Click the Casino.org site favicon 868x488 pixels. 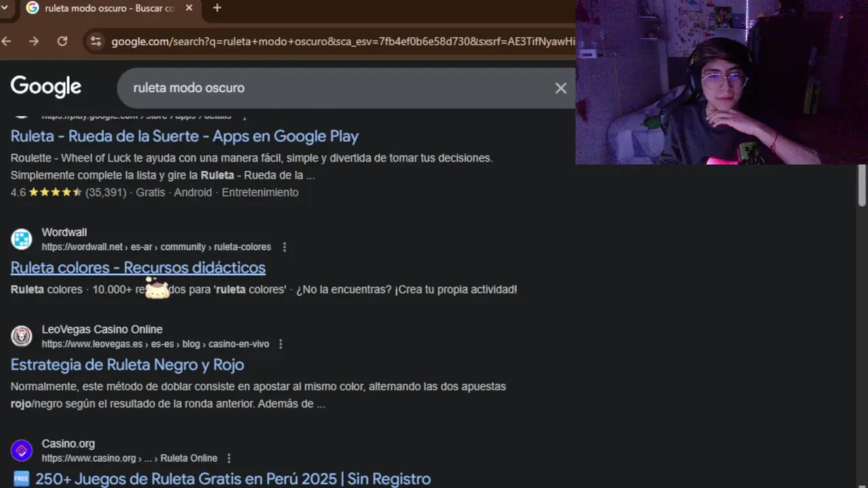click(x=22, y=451)
